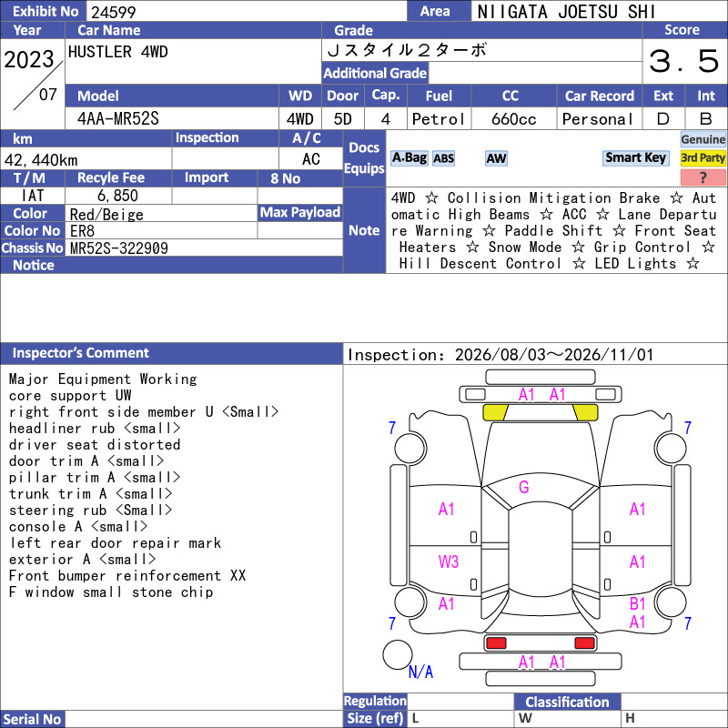The height and width of the screenshot is (728, 728).
Task: Select left rear door repair mark comment
Action: 115,542
